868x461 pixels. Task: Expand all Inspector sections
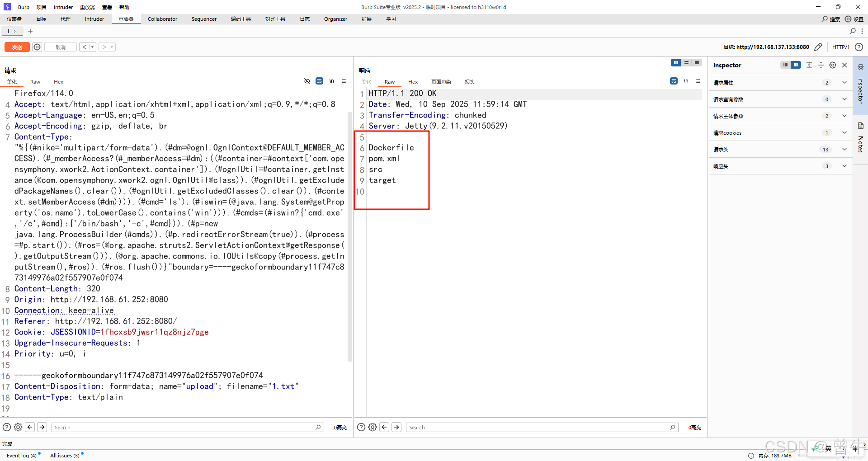click(809, 65)
